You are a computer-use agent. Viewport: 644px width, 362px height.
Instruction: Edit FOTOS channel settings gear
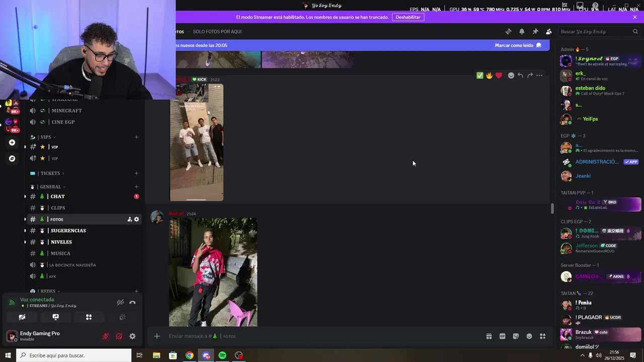point(136,219)
